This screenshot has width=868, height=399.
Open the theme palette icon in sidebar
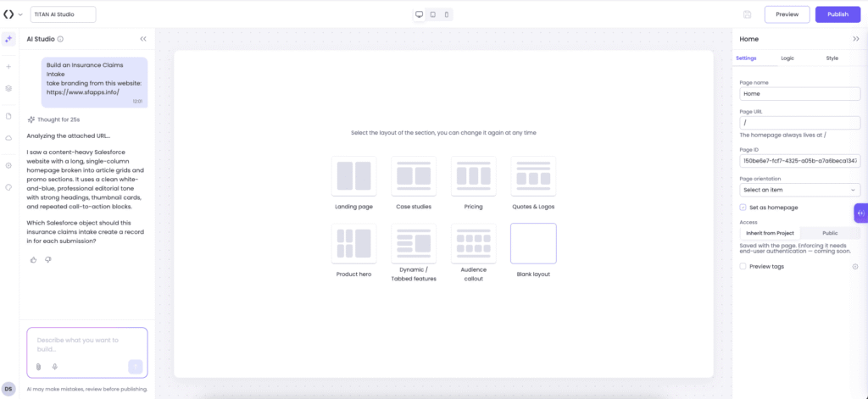8,187
